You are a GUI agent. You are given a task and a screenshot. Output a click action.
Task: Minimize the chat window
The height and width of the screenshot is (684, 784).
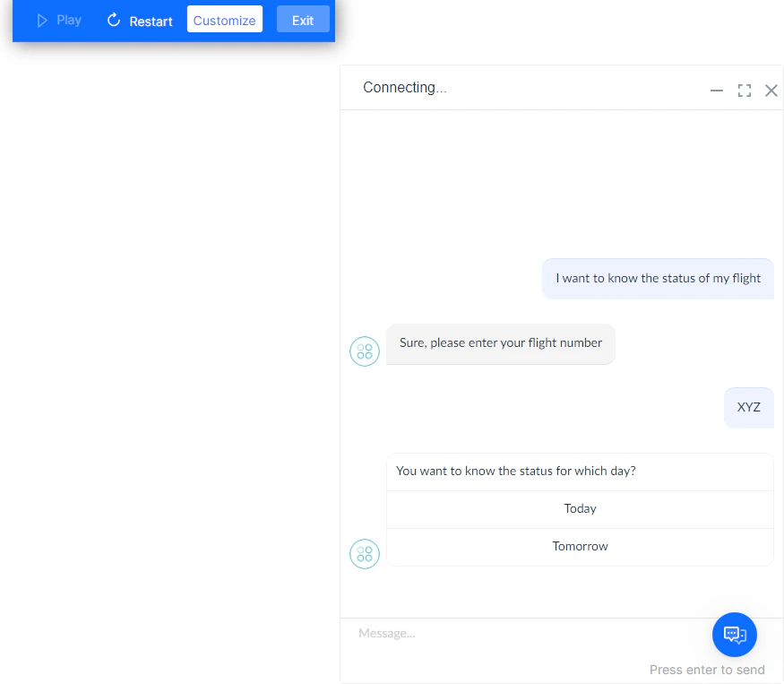tap(717, 91)
